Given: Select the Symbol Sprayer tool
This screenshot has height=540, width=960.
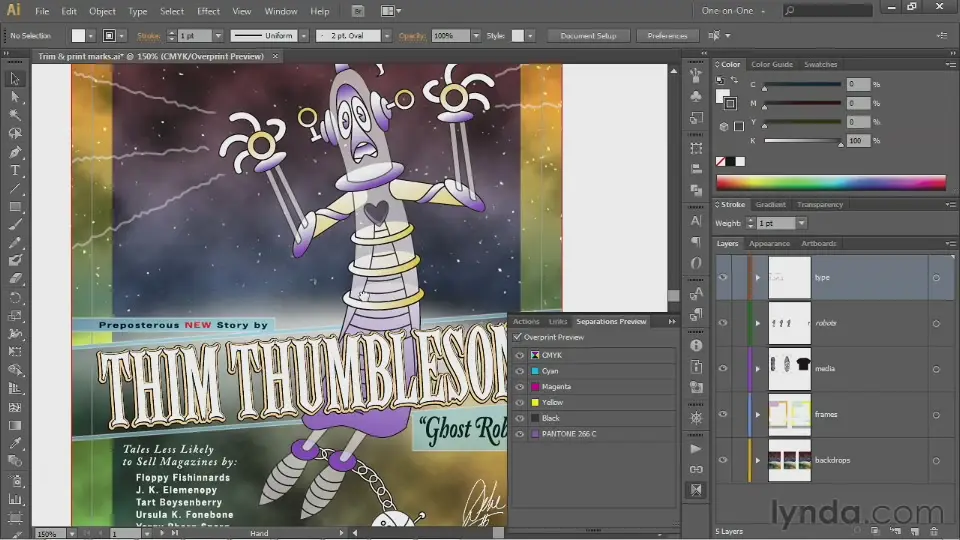Looking at the screenshot, I should (x=15, y=481).
